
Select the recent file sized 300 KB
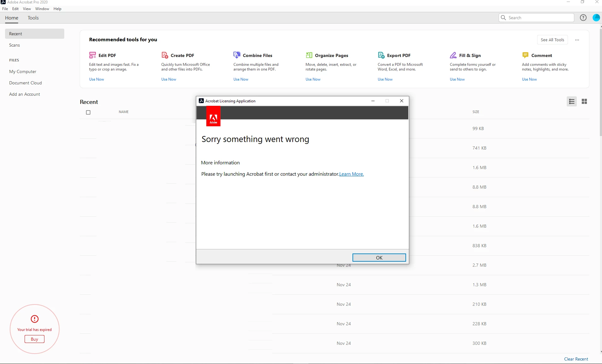tap(335, 343)
